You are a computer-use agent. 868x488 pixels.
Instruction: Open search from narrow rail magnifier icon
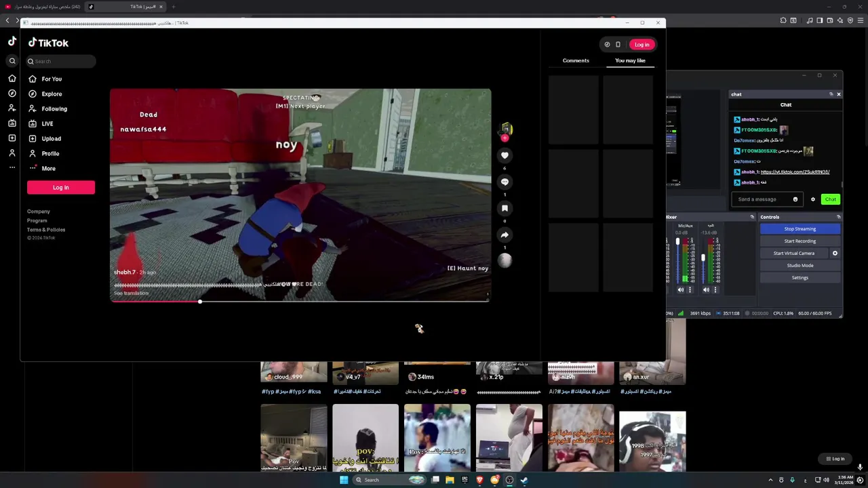[12, 61]
